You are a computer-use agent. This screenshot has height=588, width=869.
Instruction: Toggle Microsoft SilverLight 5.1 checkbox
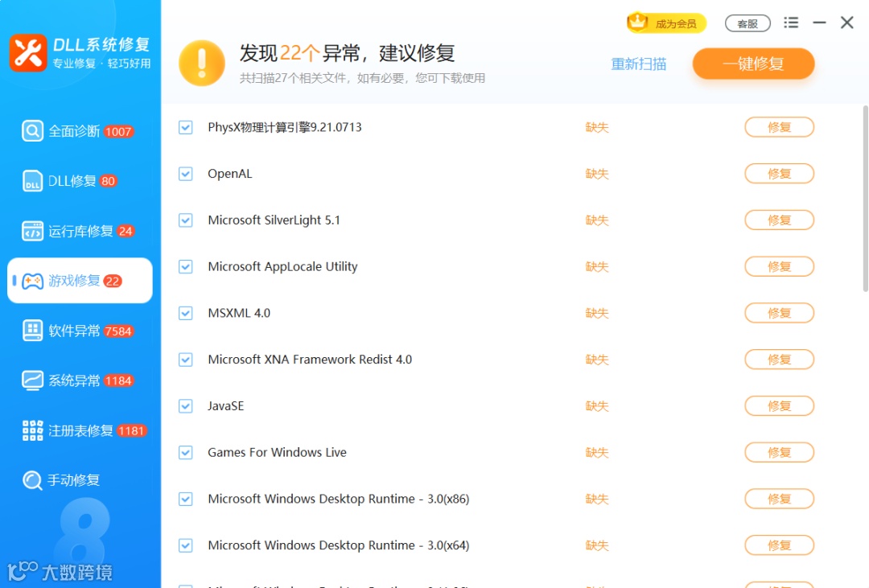[x=186, y=220]
